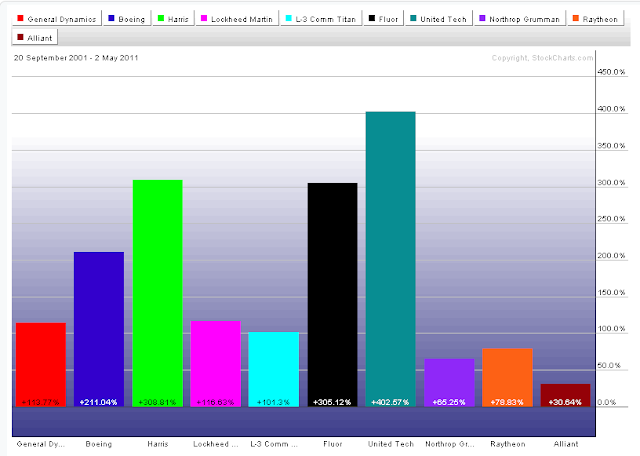Click the +211.04% value label
640x456 pixels.
tap(98, 402)
